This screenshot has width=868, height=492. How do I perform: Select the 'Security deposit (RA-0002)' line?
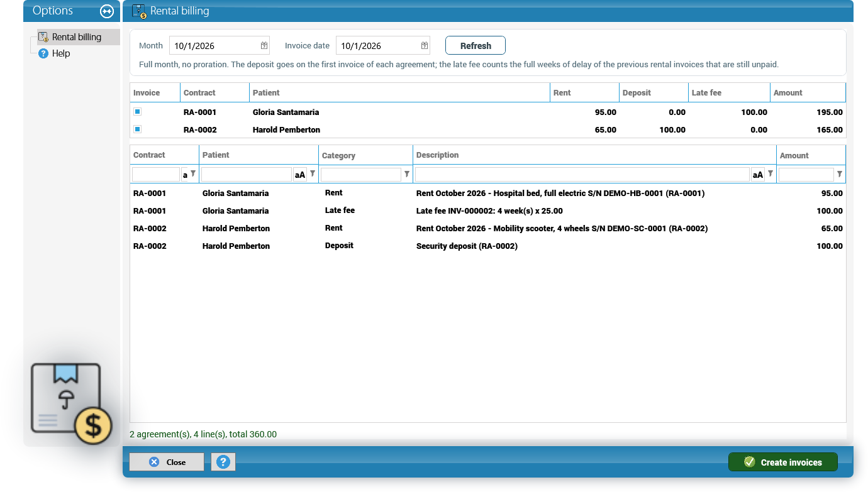pos(487,246)
